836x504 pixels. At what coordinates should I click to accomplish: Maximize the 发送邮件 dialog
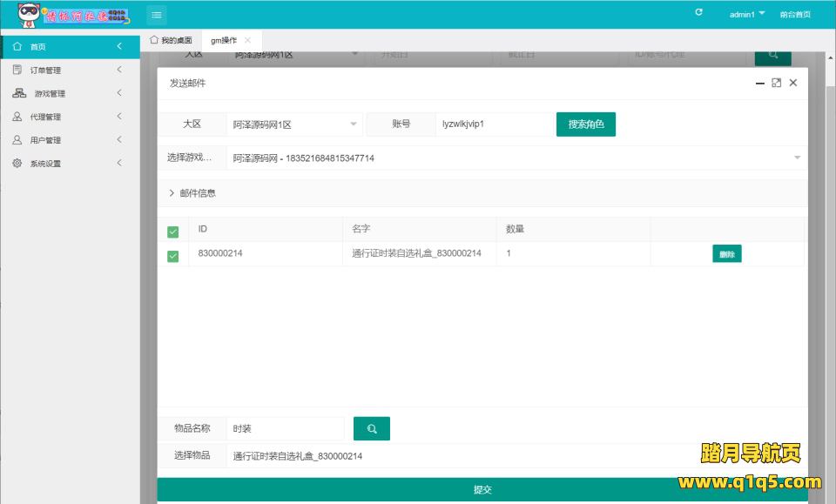(x=776, y=83)
